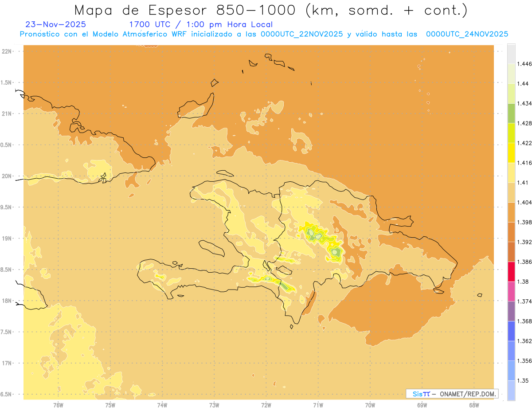
Task: Click the legend value 1.434
Action: coord(524,103)
